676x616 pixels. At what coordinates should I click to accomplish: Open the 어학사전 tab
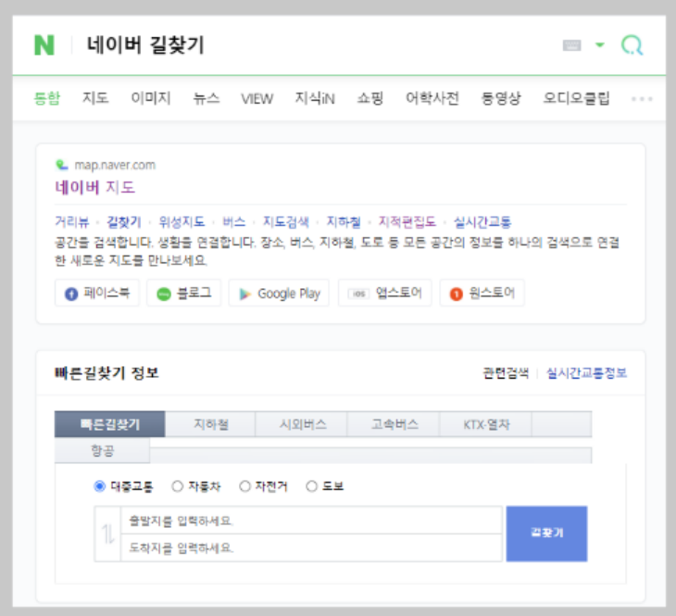[432, 98]
